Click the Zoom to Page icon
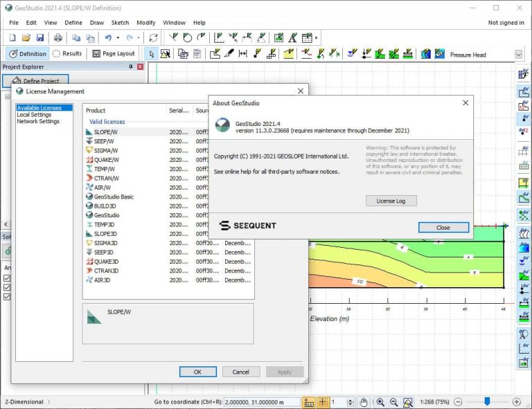This screenshot has width=532, height=409. (x=407, y=402)
